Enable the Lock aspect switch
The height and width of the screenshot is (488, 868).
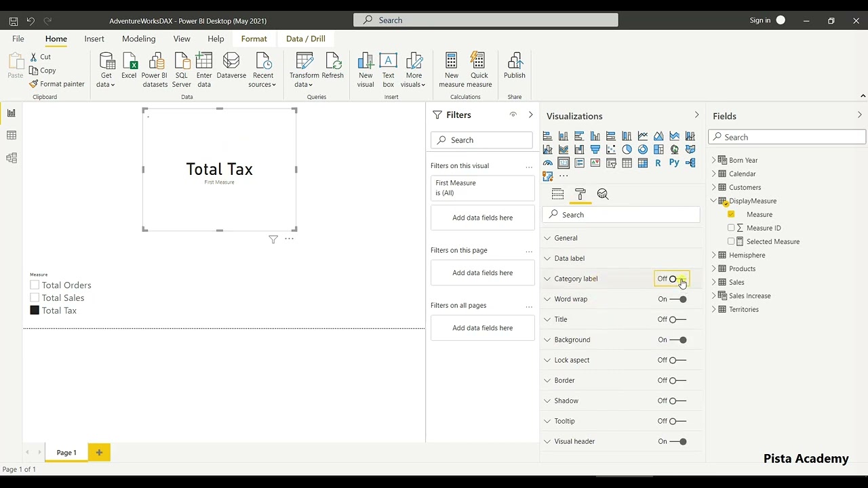[677, 360]
